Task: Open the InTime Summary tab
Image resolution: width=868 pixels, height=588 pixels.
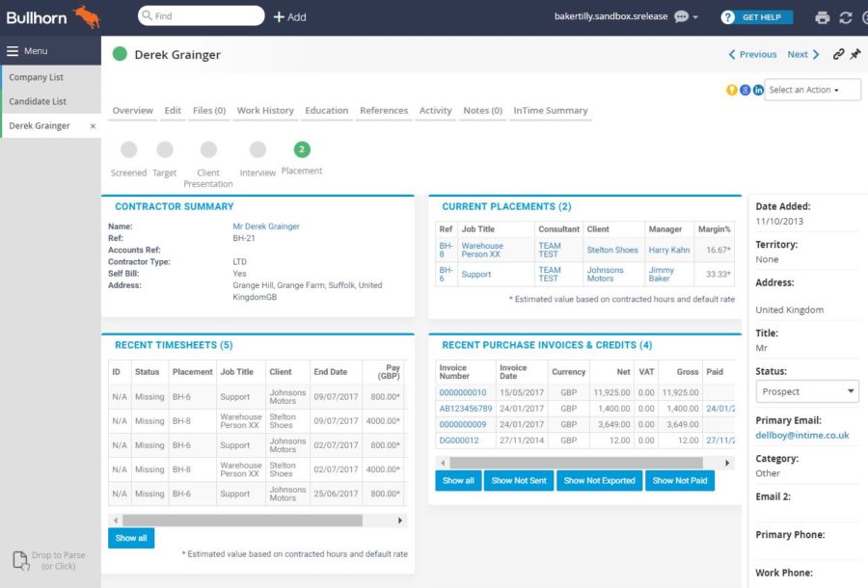Action: 550,111
